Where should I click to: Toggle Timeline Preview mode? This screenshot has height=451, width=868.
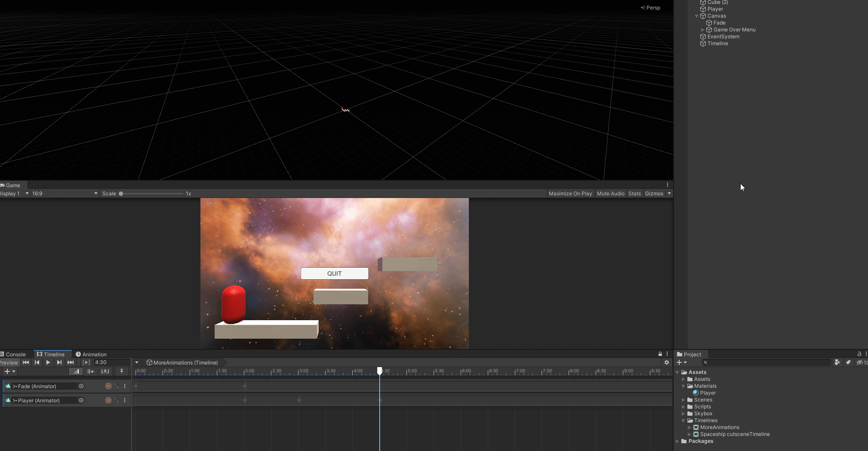tap(9, 362)
